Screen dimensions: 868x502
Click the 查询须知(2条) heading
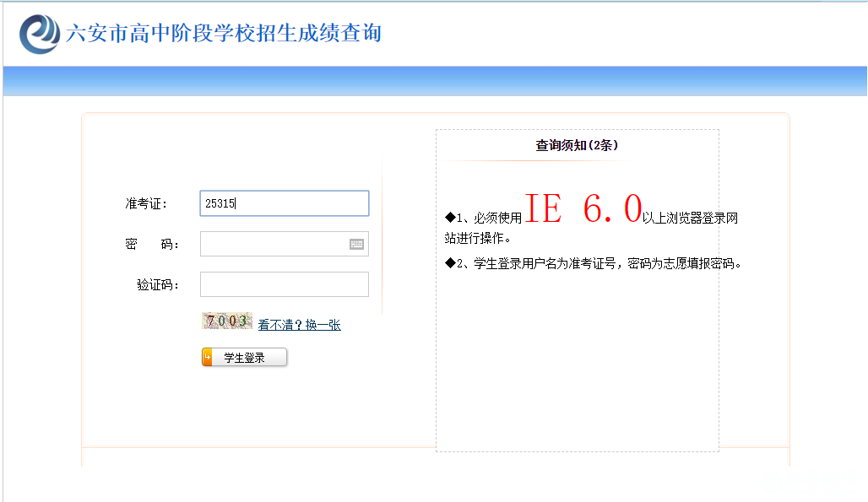pos(577,145)
